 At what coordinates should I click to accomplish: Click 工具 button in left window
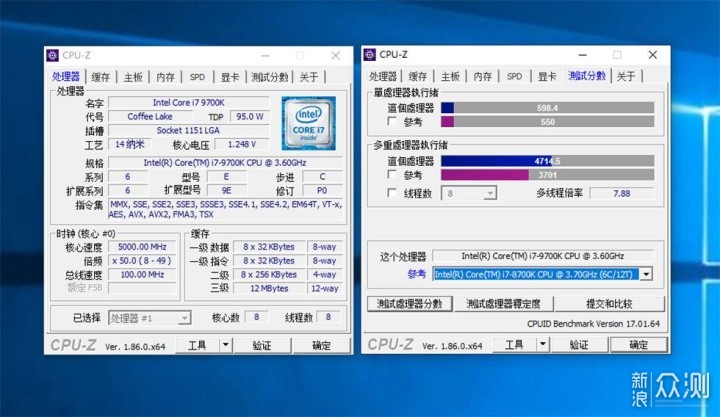coord(197,345)
